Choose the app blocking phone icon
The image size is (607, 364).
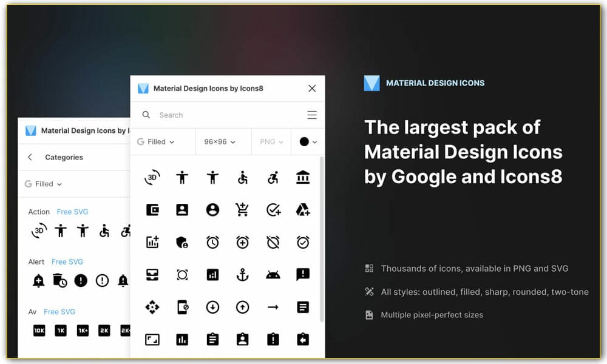[x=182, y=307]
